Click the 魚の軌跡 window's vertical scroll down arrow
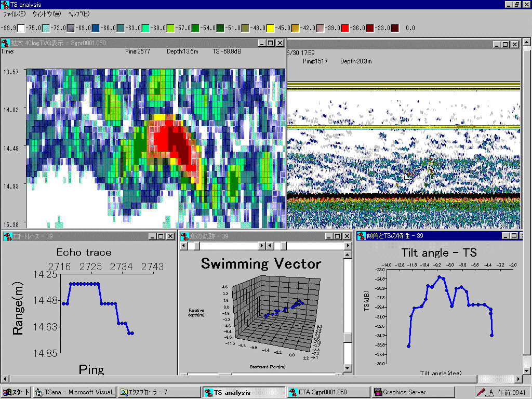The image size is (532, 399). pyautogui.click(x=348, y=368)
